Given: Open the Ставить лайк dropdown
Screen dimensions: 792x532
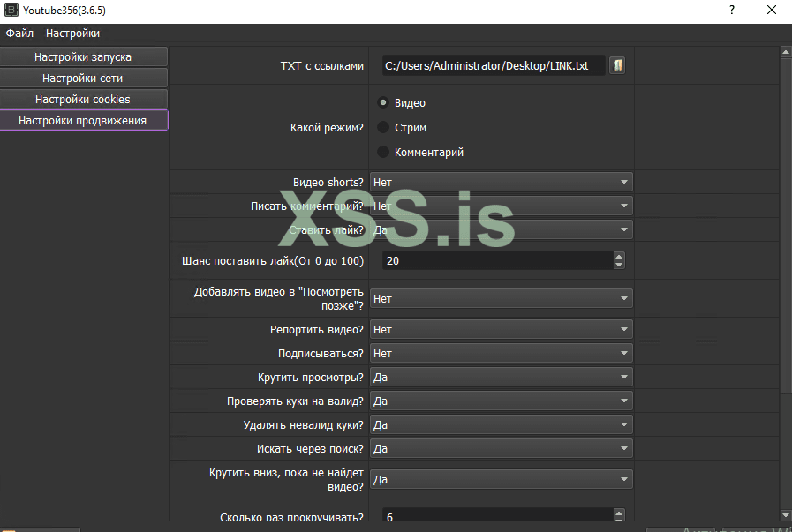Looking at the screenshot, I should tap(501, 229).
